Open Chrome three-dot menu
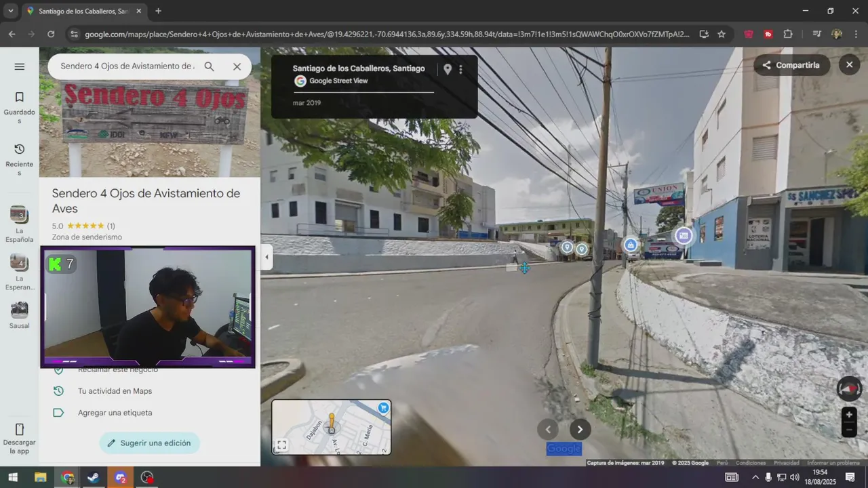 pos(856,34)
